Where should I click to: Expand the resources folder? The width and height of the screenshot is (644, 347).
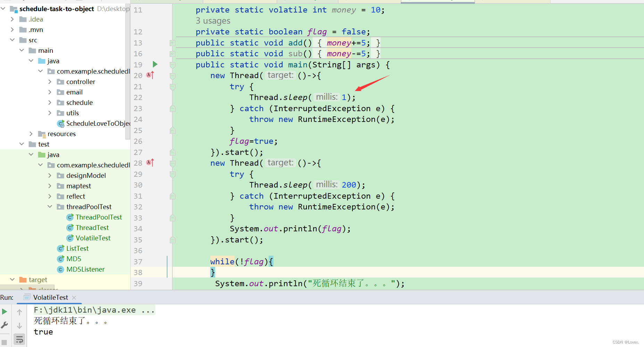pyautogui.click(x=31, y=134)
